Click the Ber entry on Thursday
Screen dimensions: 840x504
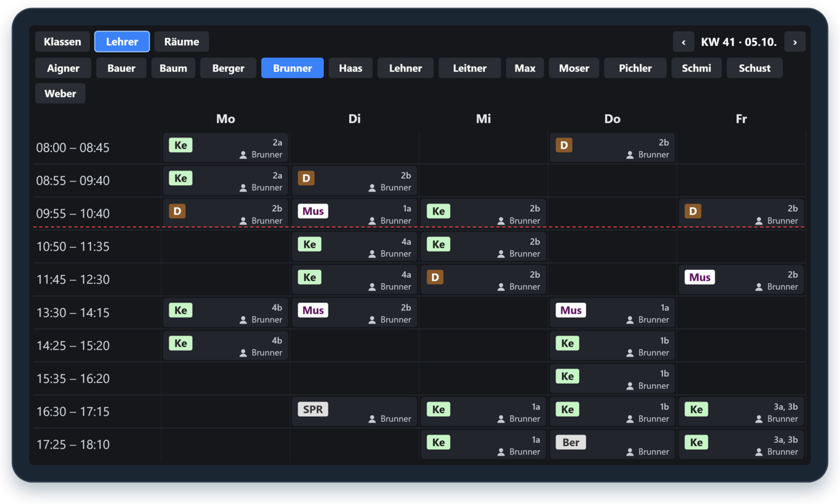[x=612, y=445]
